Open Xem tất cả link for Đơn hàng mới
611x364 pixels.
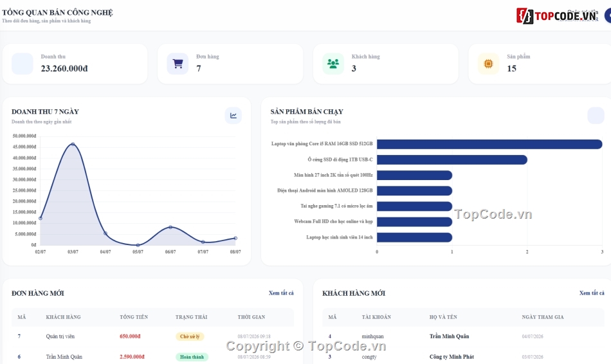pos(281,293)
